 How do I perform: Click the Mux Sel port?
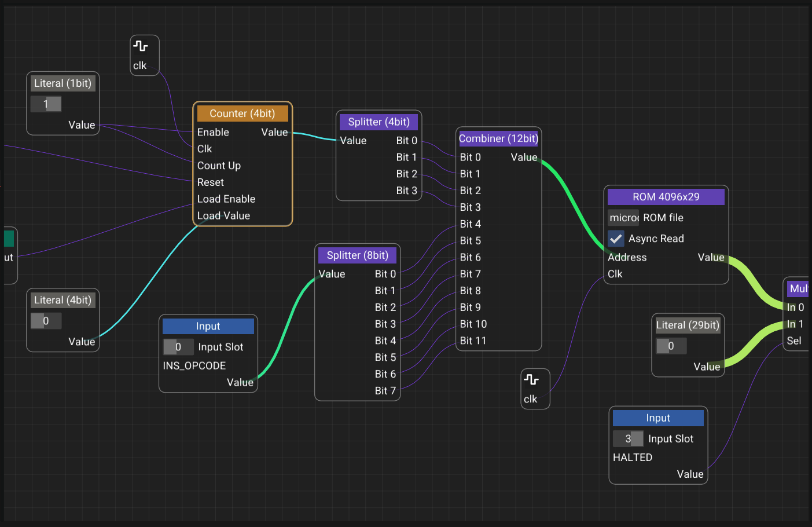[794, 341]
